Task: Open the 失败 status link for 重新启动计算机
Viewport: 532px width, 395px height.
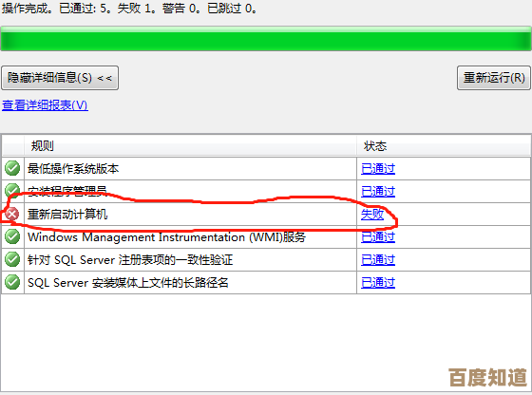Action: 372,214
